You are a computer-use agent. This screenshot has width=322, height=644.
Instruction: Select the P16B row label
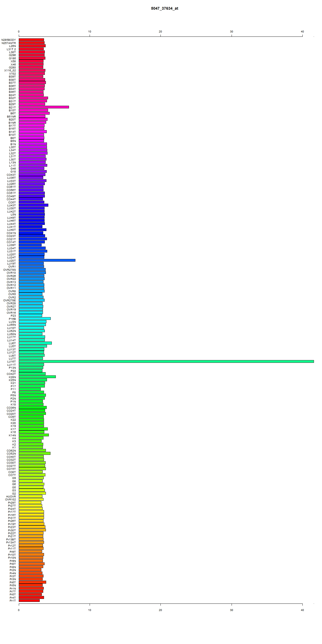[x=12, y=319]
